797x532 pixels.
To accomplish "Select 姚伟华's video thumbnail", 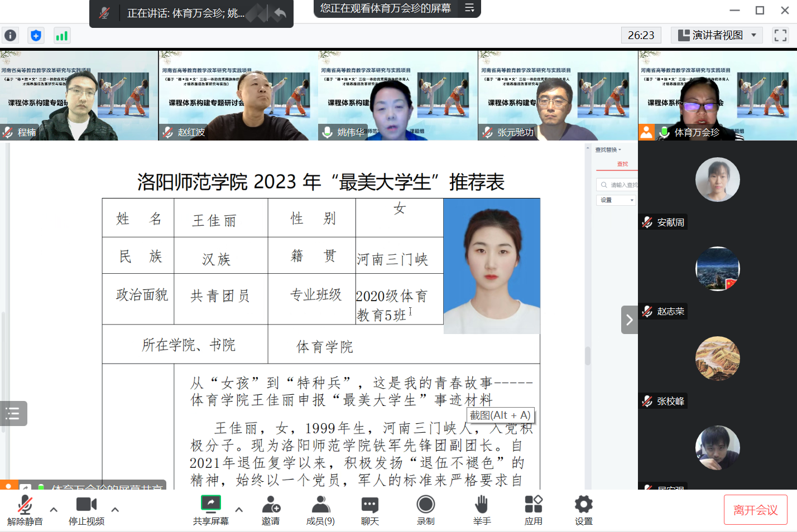I will tap(398, 95).
